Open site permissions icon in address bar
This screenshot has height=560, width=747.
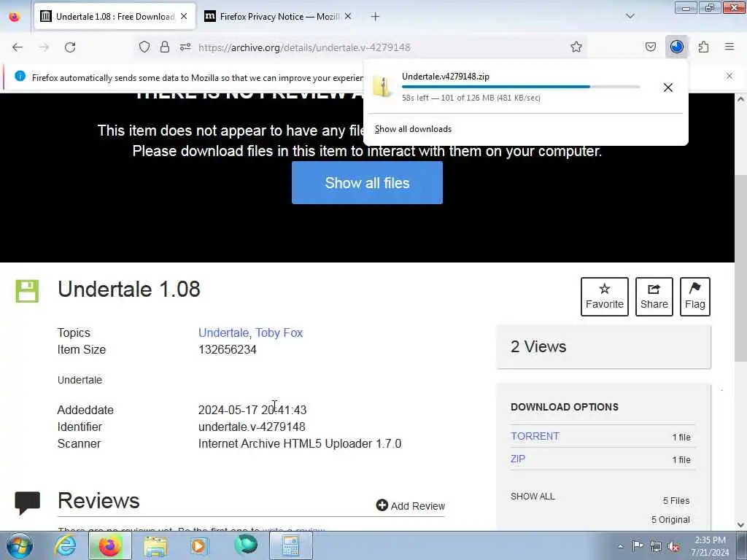[x=185, y=47]
